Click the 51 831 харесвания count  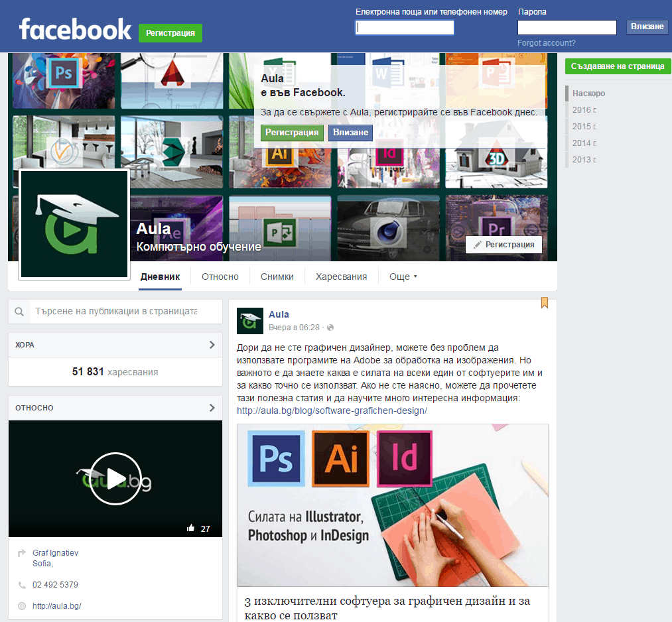[115, 372]
